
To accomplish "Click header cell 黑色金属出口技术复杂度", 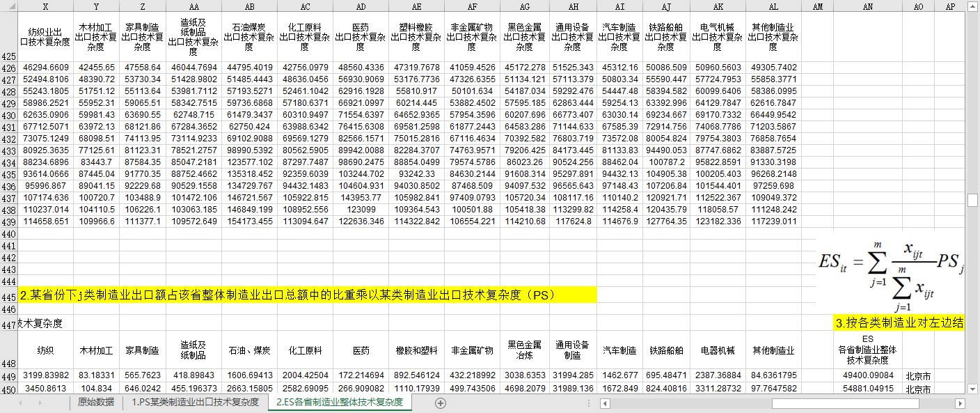I will [524, 37].
